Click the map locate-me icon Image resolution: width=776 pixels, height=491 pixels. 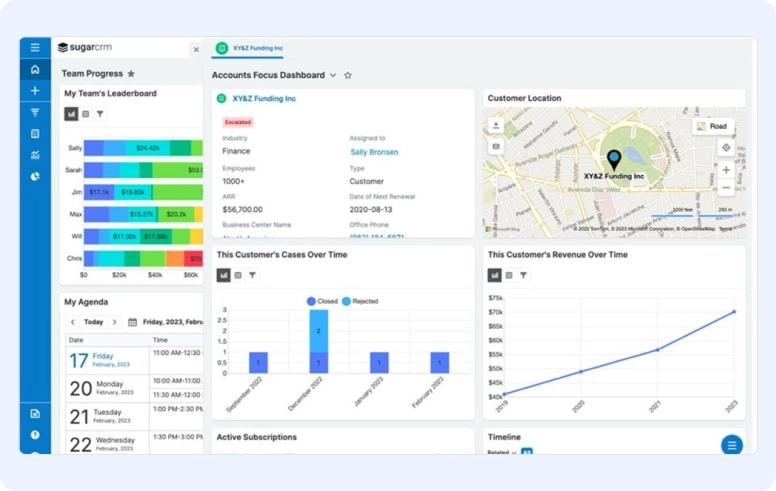click(x=726, y=147)
